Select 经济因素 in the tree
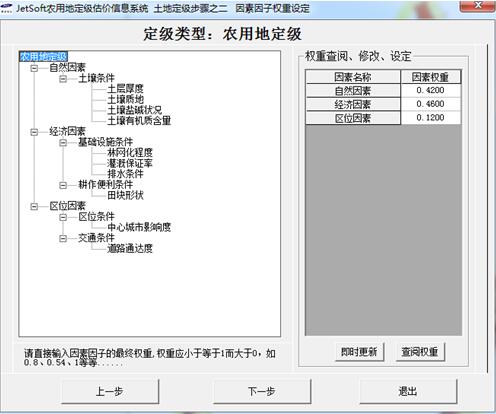The image size is (496, 414). point(67,131)
